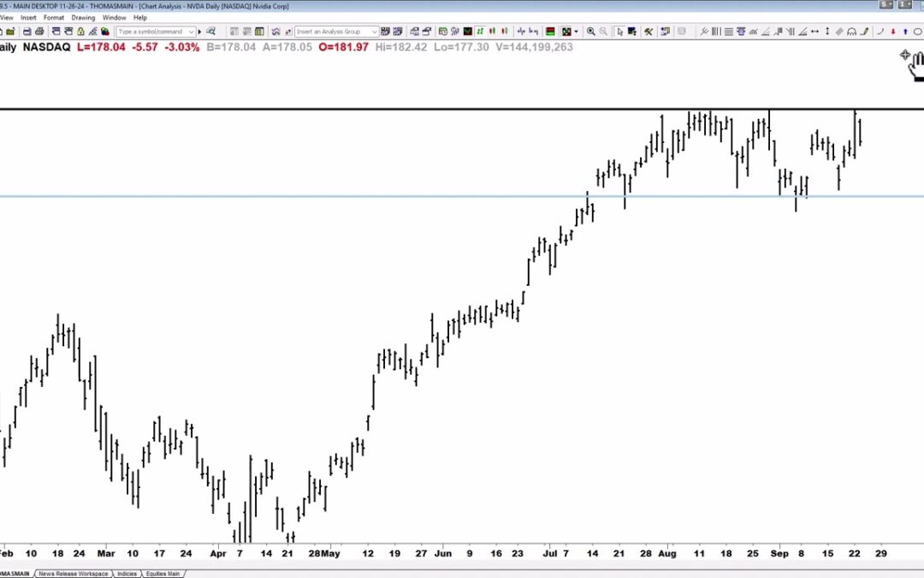924x578 pixels.
Task: Open the Insert an Analysis Group dropdown
Action: tap(338, 31)
